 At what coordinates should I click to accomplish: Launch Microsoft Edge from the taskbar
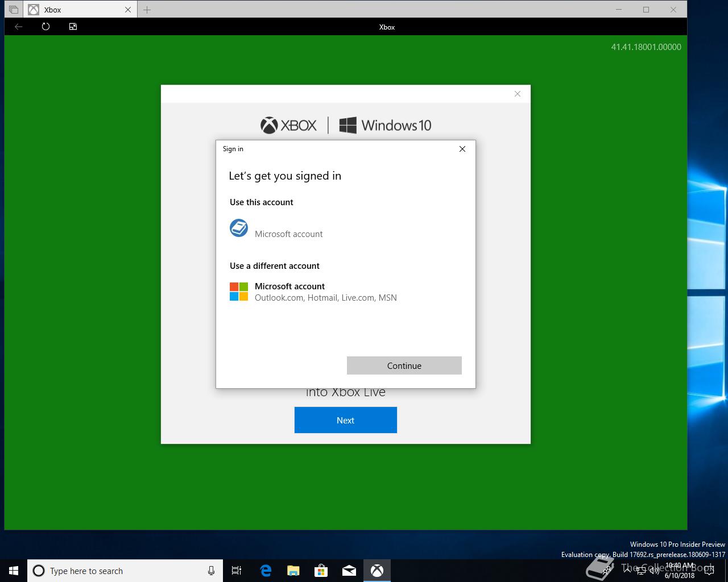(x=265, y=571)
